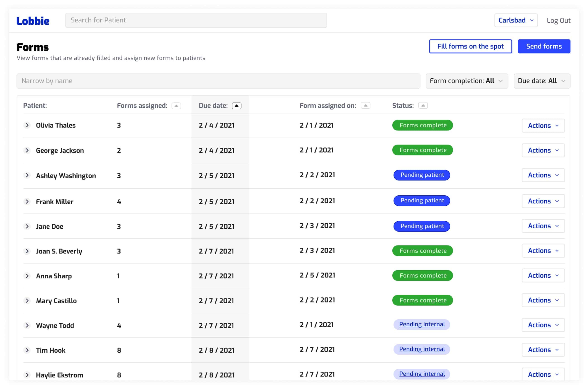
Task: Expand Frank Miller row details
Action: pyautogui.click(x=27, y=202)
